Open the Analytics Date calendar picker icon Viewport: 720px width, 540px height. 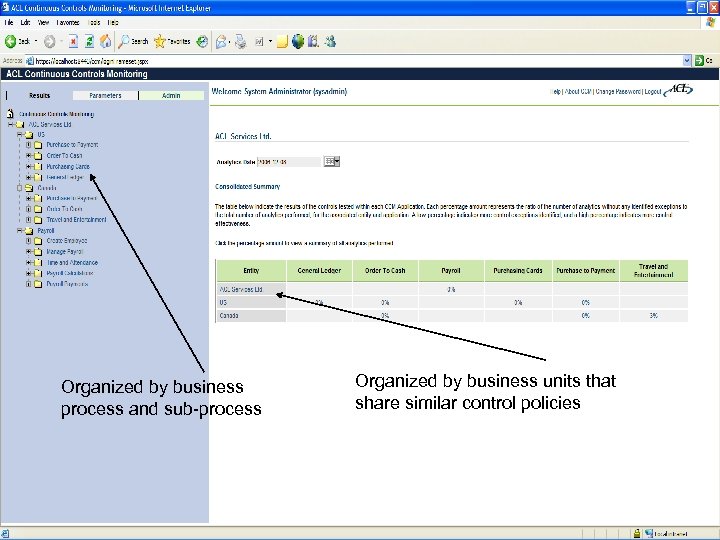point(332,161)
